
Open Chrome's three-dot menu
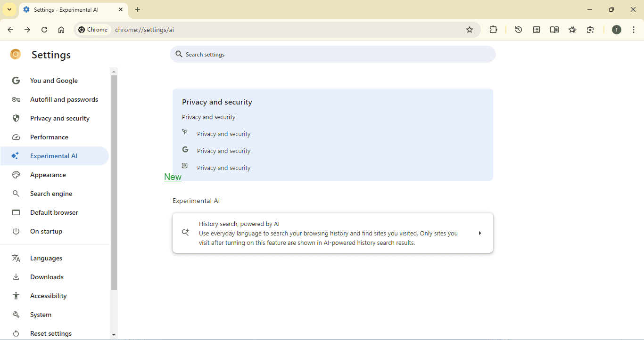coord(634,30)
